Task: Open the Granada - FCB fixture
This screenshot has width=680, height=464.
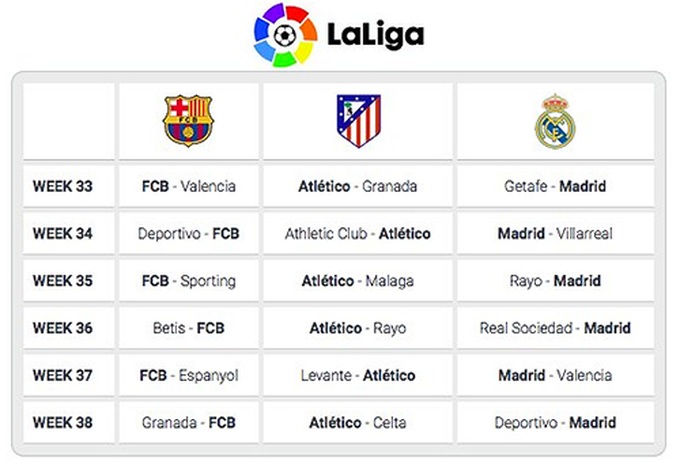Action: coord(189,423)
